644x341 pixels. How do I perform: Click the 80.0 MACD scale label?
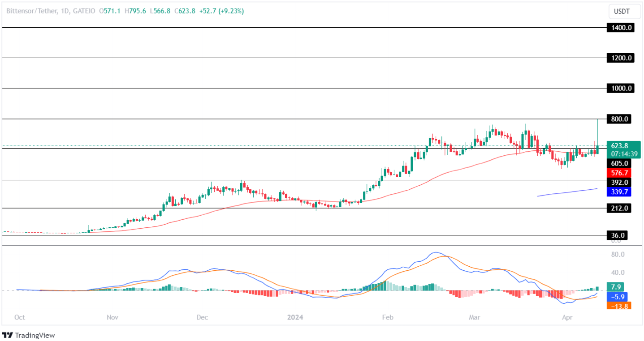coord(618,254)
